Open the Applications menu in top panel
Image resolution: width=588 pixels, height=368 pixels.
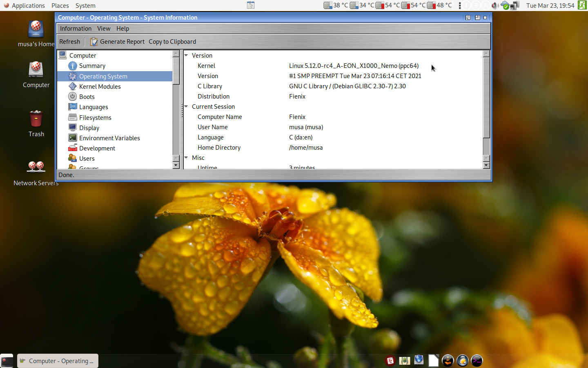pos(28,5)
